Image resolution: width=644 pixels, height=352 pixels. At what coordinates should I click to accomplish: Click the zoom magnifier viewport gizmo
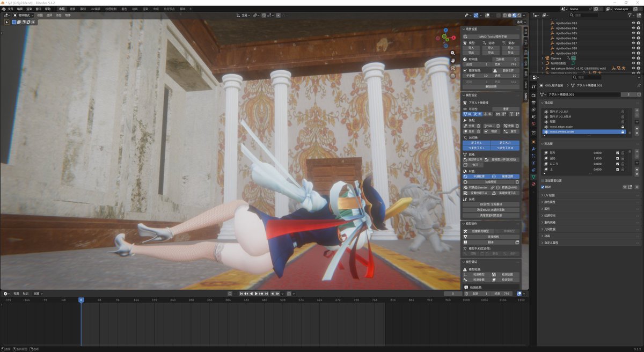point(453,53)
